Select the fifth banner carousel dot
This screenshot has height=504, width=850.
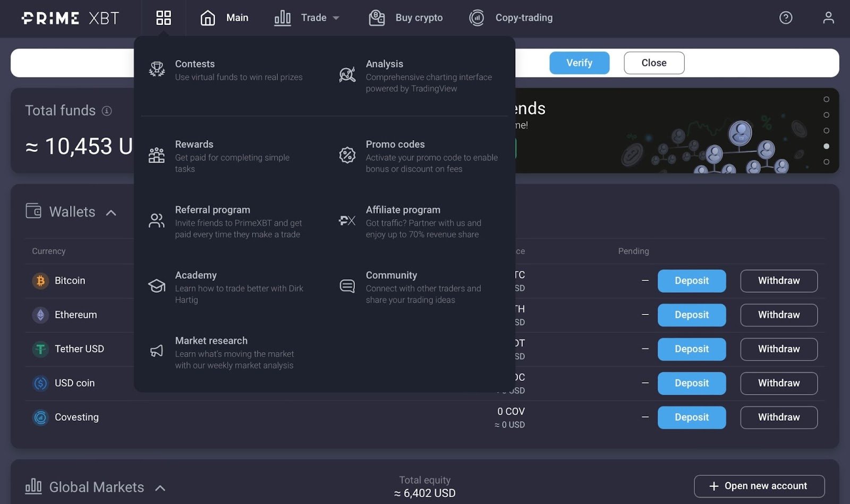click(826, 162)
